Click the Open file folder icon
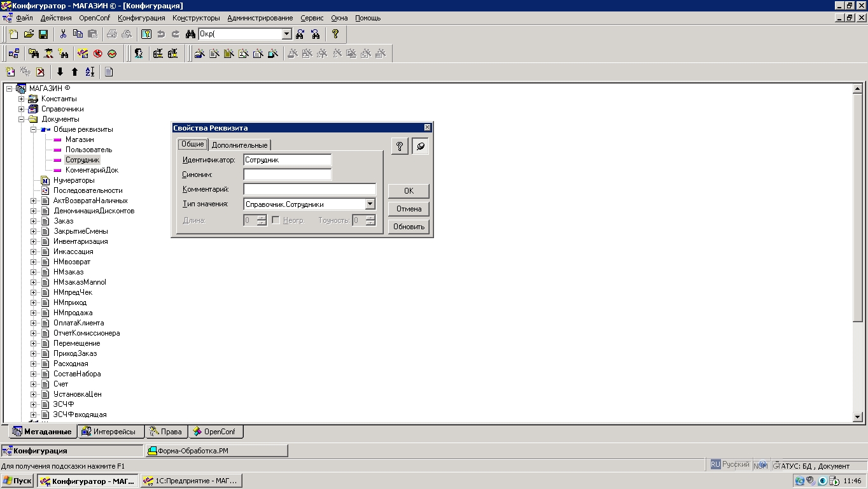Viewport: 868px width, 489px height. pyautogui.click(x=29, y=34)
